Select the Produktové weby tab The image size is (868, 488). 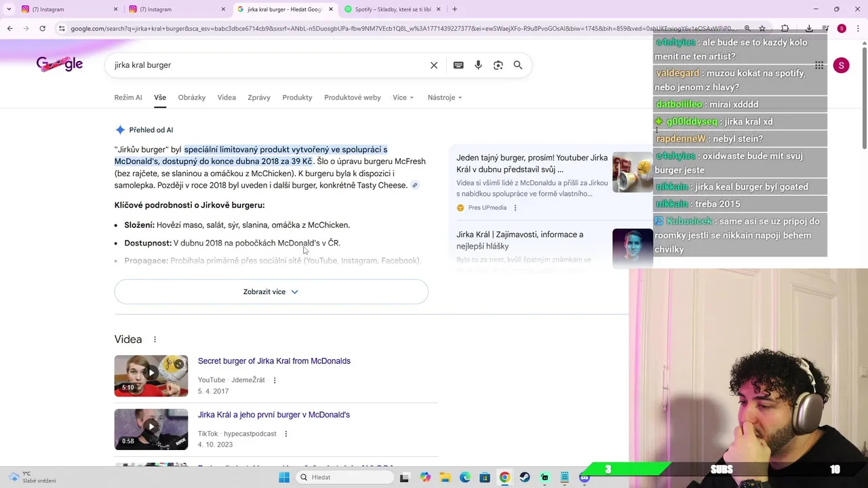(353, 98)
